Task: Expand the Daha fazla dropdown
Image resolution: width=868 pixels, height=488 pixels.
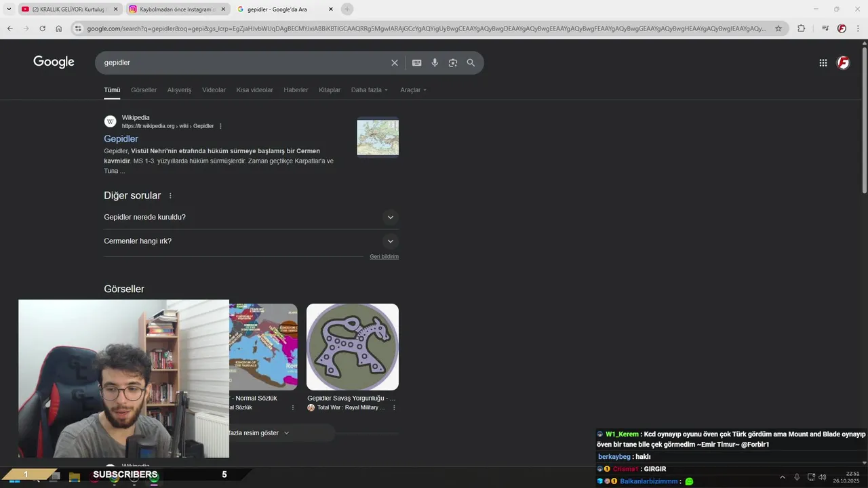Action: pos(370,90)
